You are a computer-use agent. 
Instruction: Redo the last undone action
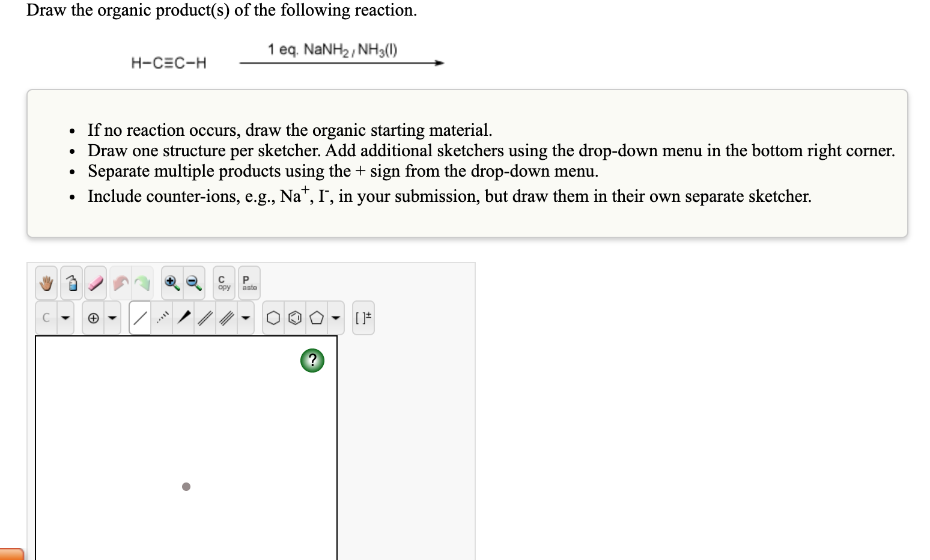142,282
